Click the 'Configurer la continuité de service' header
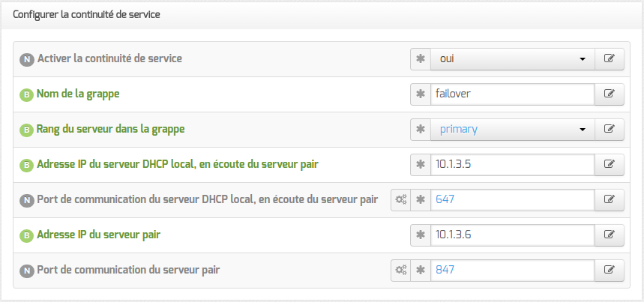Screen dimensions: 644x302 [x=87, y=15]
